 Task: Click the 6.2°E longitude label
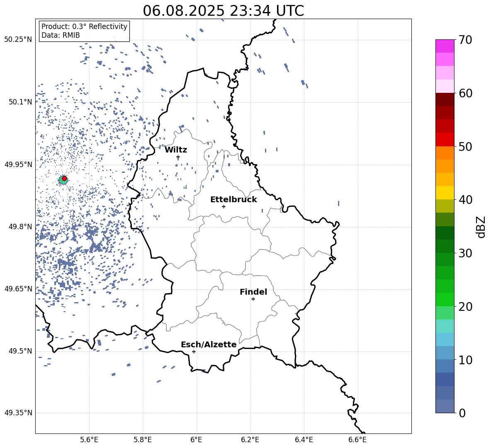[250, 440]
